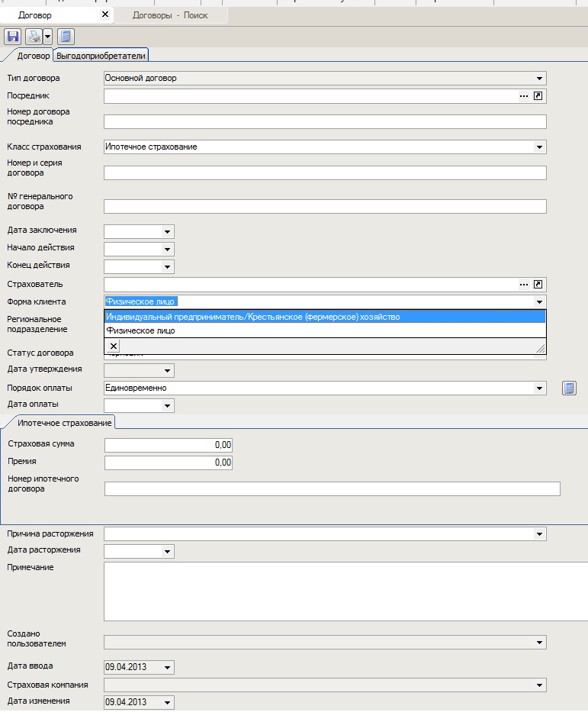This screenshot has height=722, width=588.
Task: Click the X clear button in dropdown popup
Action: pyautogui.click(x=114, y=346)
